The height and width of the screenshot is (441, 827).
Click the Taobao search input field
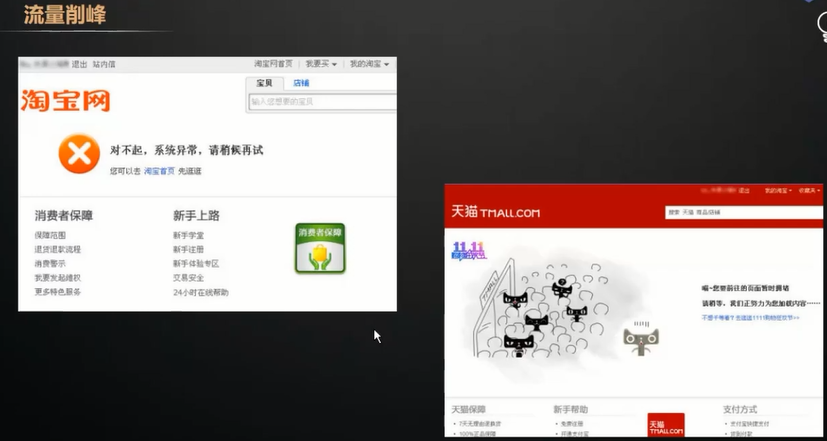(322, 102)
